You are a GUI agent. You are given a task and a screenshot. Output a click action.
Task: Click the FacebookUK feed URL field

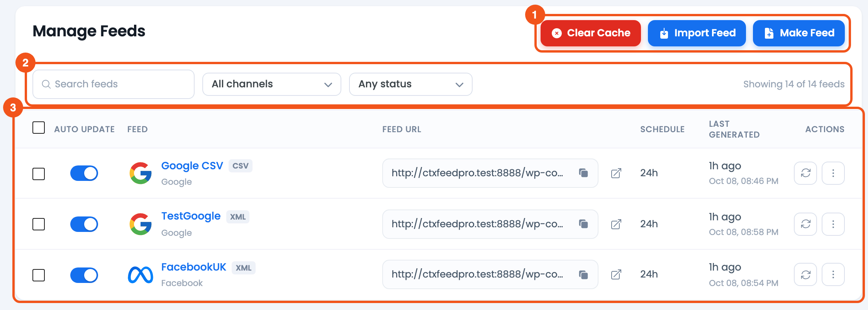(490, 274)
